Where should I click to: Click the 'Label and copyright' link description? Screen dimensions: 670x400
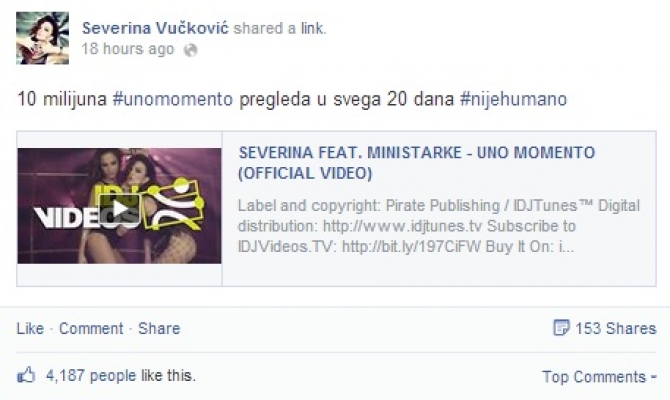tap(438, 226)
